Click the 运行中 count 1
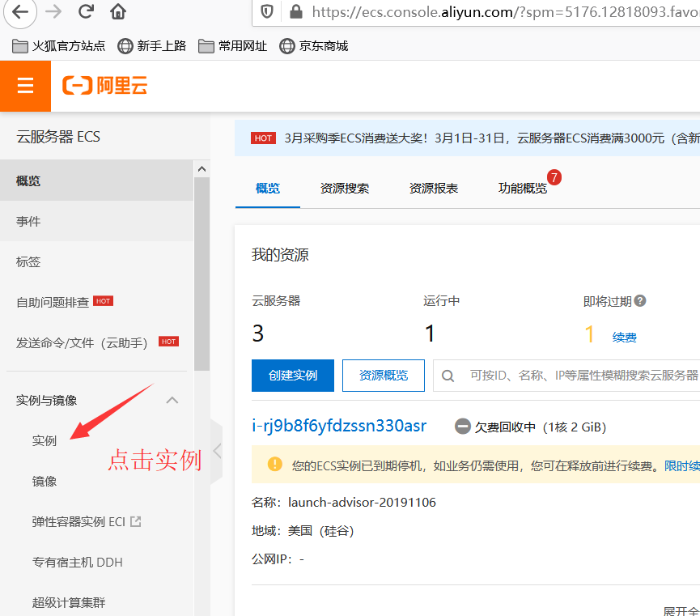This screenshot has width=700, height=616. pos(430,333)
